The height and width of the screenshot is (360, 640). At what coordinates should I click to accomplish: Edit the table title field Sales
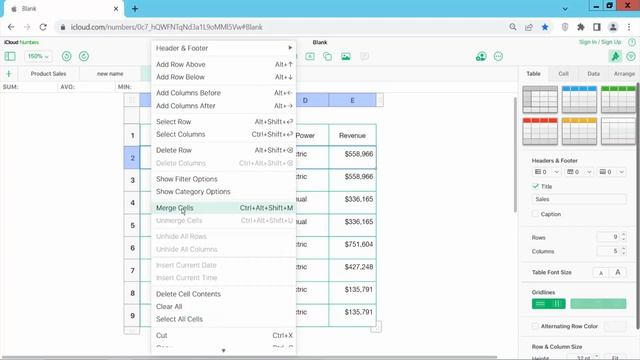579,199
